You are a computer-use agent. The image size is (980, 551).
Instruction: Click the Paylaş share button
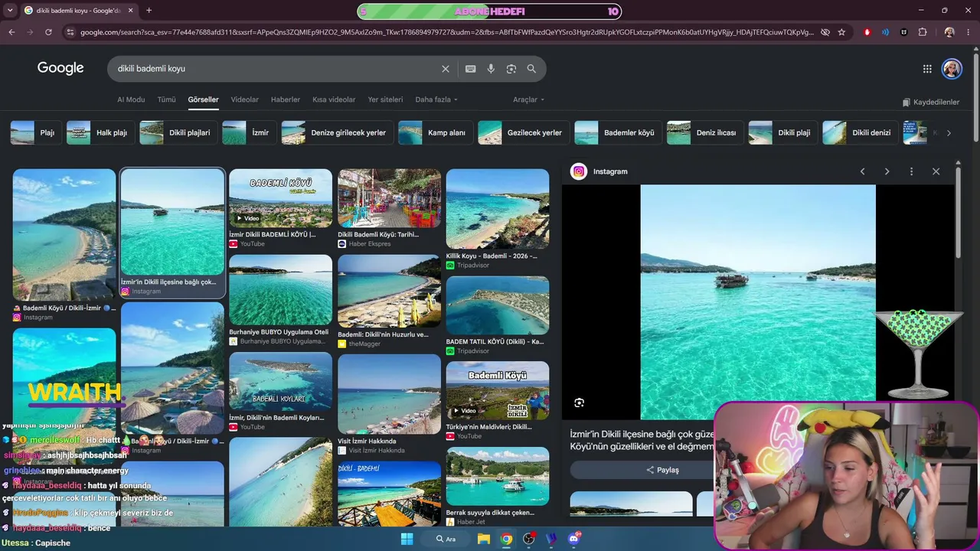[x=662, y=470]
